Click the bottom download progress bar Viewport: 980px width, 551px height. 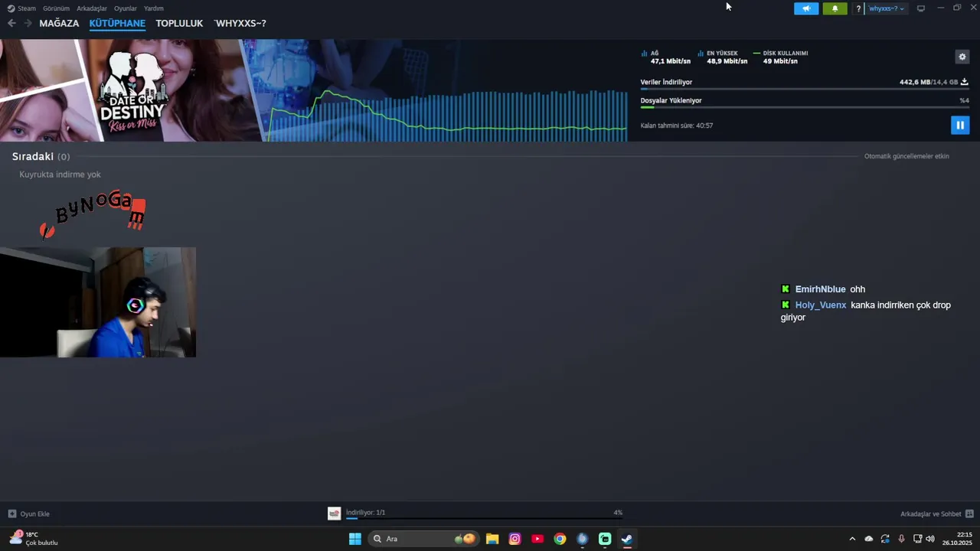484,519
